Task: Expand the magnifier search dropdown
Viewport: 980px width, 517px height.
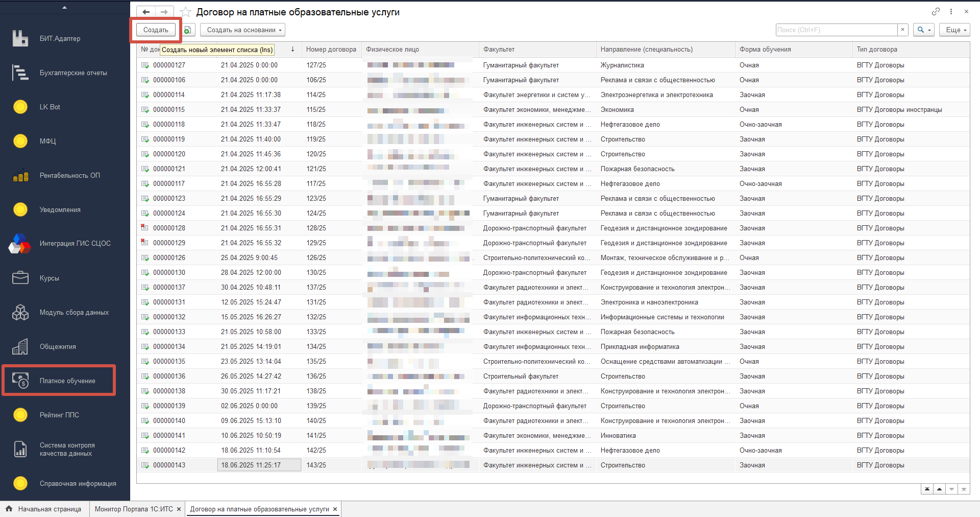Action: tap(923, 30)
